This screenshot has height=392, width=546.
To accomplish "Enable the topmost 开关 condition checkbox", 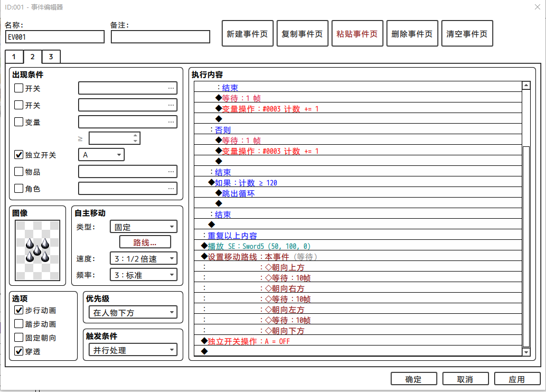I will pos(18,88).
